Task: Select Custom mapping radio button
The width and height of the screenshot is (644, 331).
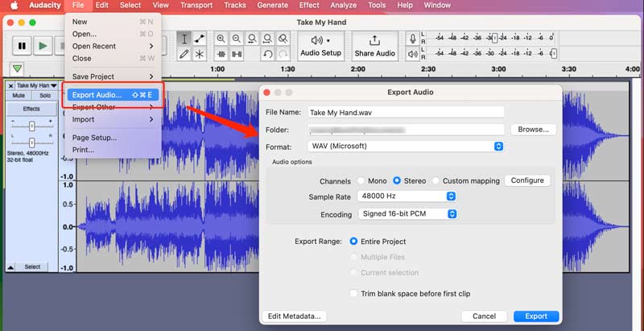Action: 436,180
